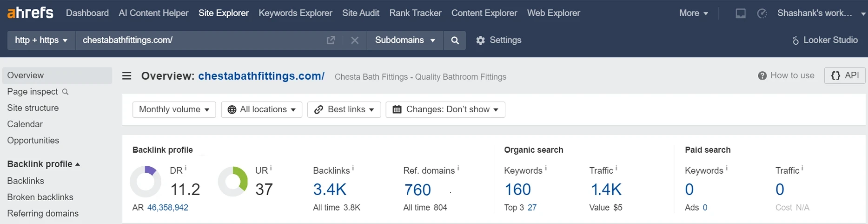
Task: Open URL in new tab icon
Action: pyautogui.click(x=331, y=40)
